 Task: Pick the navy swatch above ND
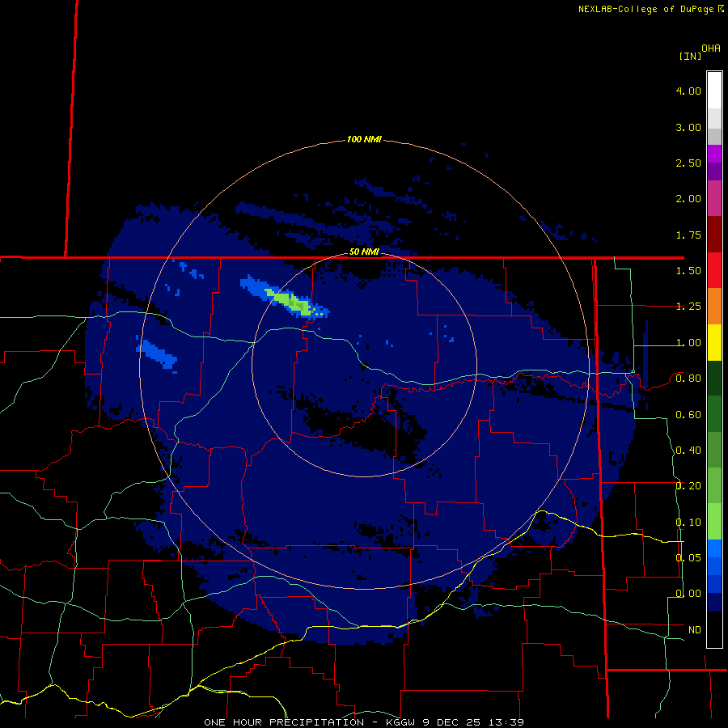point(714,603)
